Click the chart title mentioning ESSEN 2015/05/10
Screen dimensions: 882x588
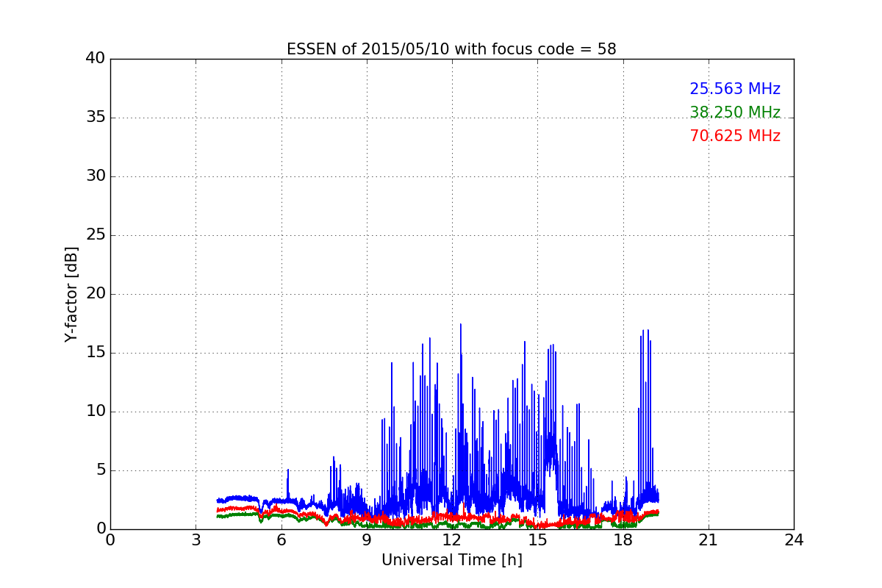[x=451, y=49]
